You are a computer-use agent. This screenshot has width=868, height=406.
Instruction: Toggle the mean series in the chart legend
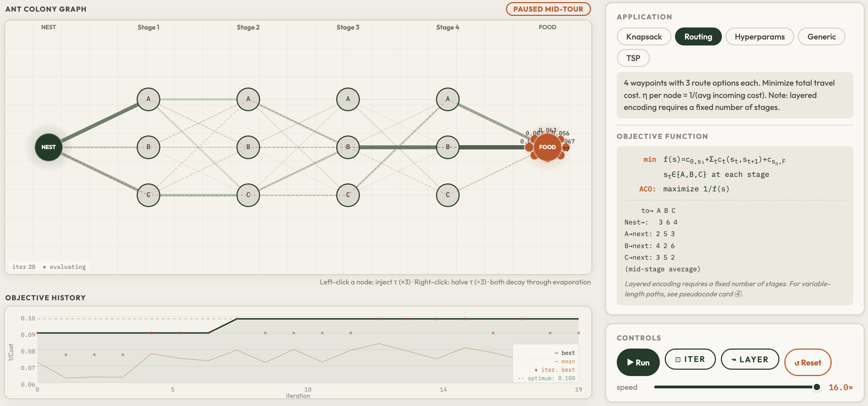pyautogui.click(x=565, y=361)
